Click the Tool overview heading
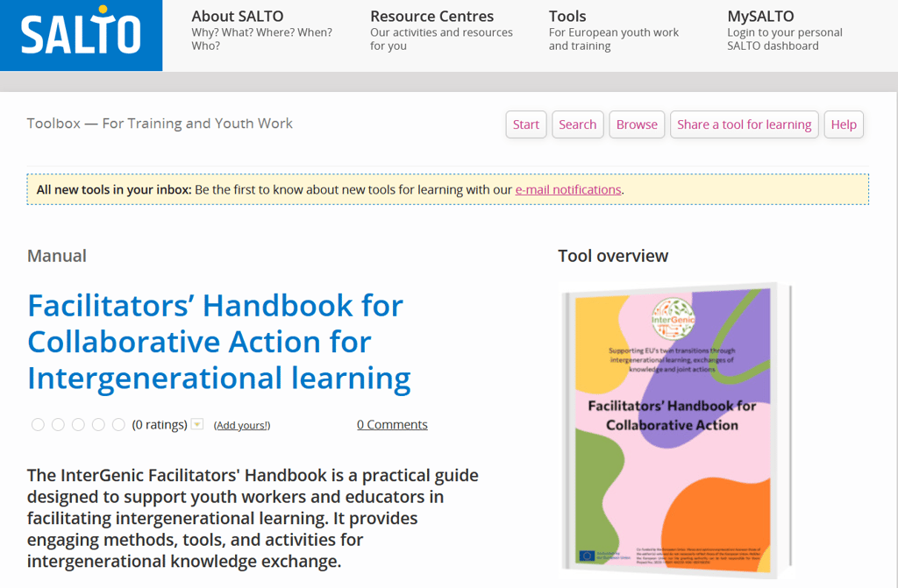898x588 pixels. click(x=613, y=255)
